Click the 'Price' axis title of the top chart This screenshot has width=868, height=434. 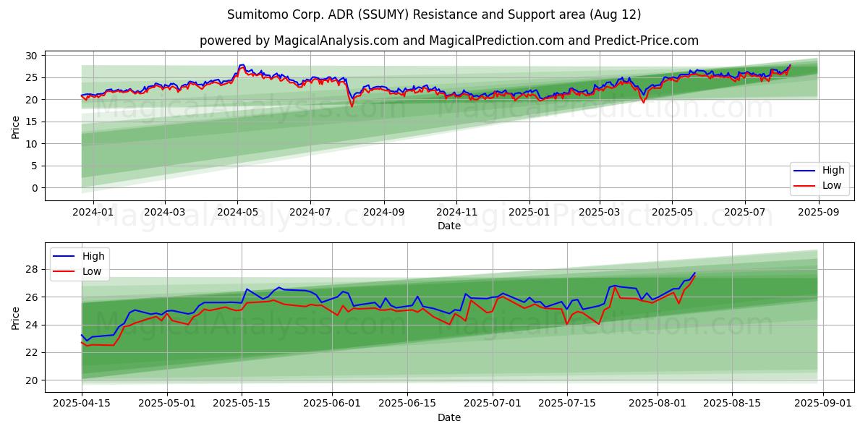point(16,126)
